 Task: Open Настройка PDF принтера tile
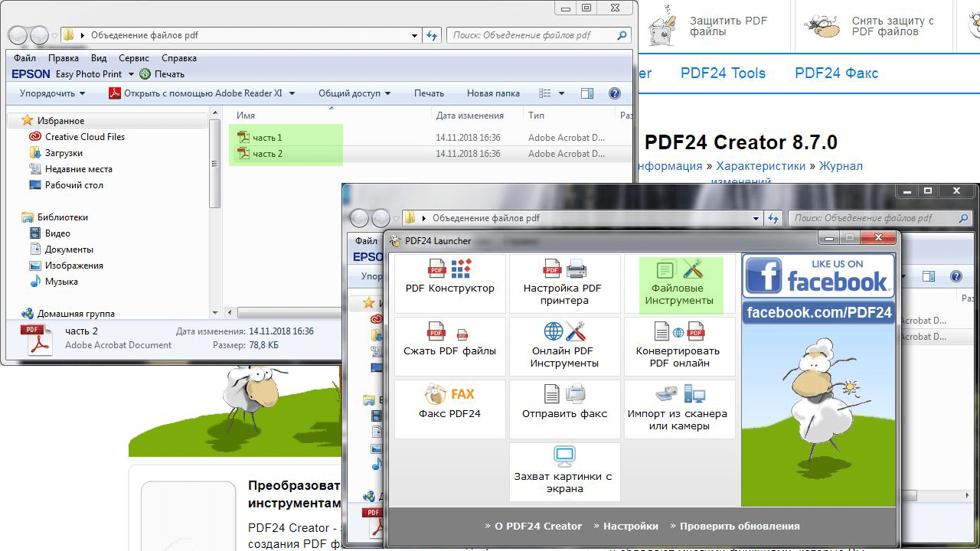564,283
